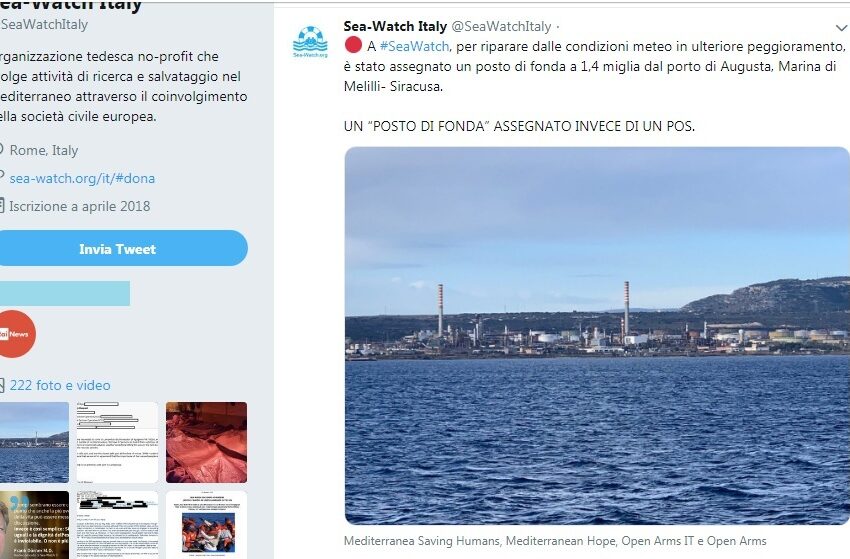Click the @SeaWatchItaly handle in tweet header
The height and width of the screenshot is (559, 850).
click(501, 27)
